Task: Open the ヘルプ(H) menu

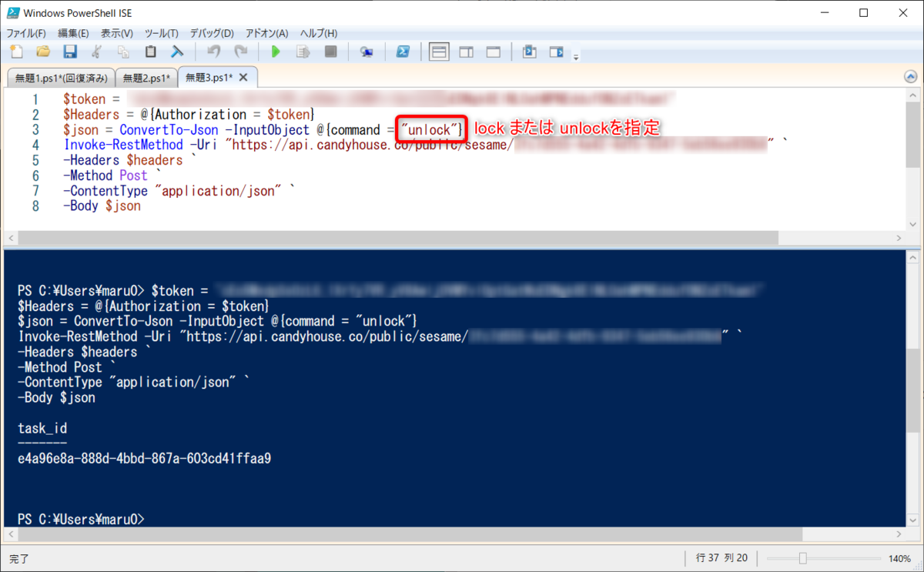Action: [x=318, y=33]
